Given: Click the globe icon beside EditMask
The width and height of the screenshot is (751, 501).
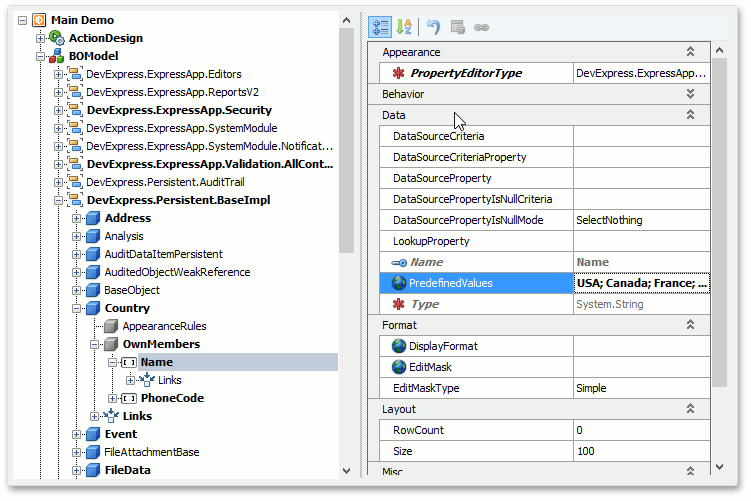Looking at the screenshot, I should pos(398,367).
